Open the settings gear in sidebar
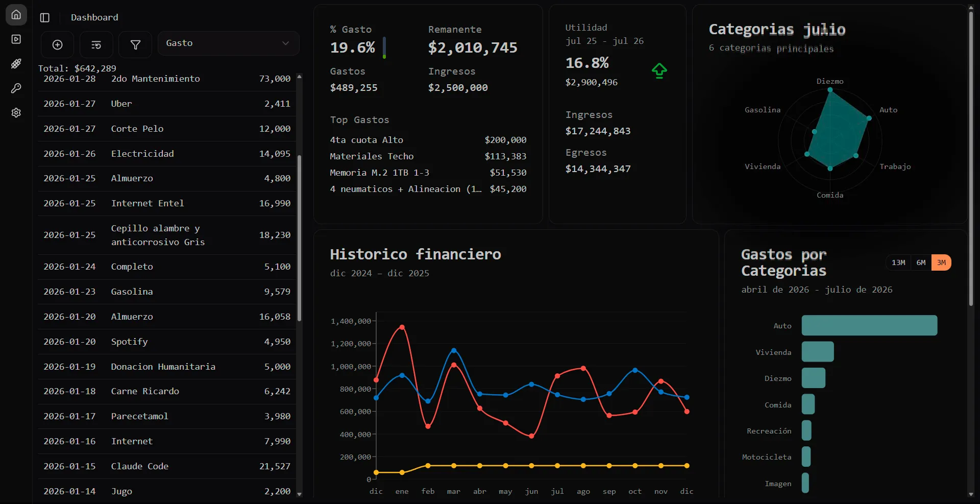980x504 pixels. pos(16,113)
